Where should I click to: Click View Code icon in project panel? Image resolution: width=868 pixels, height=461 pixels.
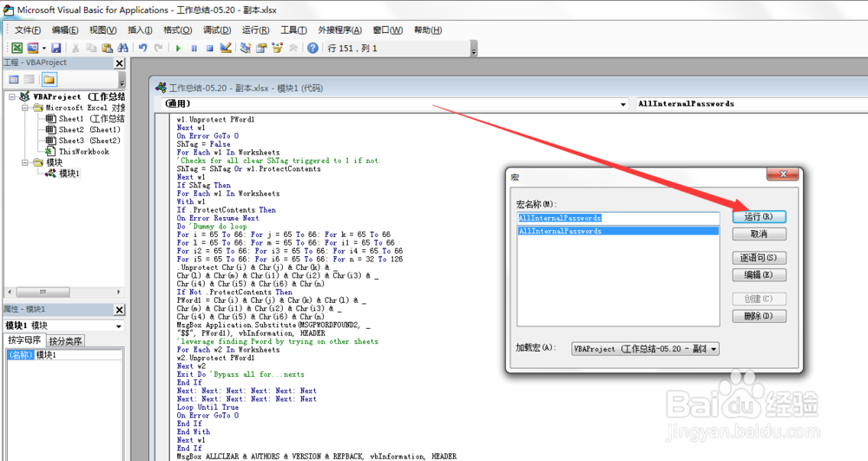point(14,80)
